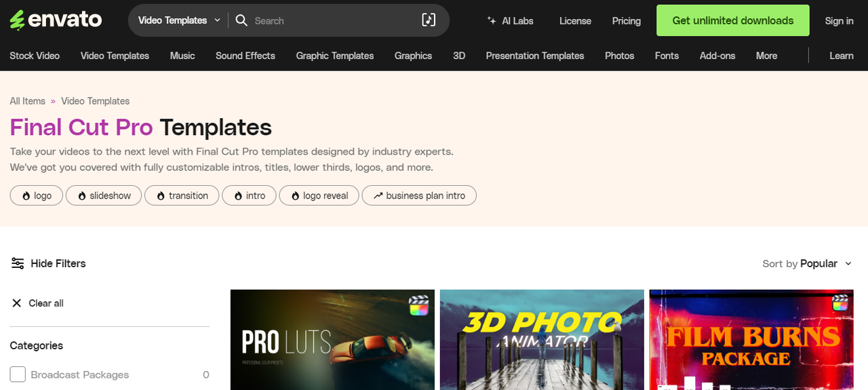The image size is (868, 390).
Task: Click the Final Cut Pro badge on Film Burns
Action: [840, 303]
